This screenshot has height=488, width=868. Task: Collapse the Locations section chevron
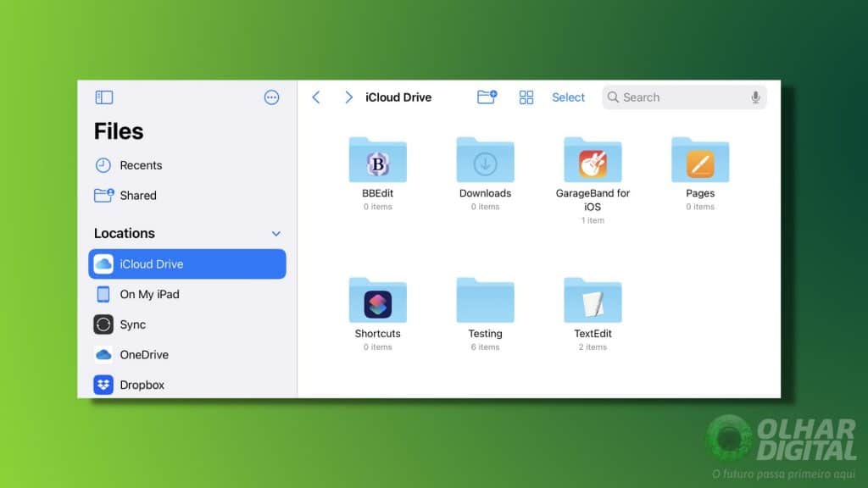click(x=275, y=234)
